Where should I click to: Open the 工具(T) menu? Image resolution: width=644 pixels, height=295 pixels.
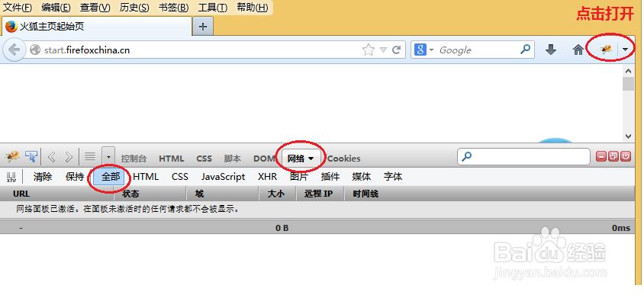pos(213,8)
